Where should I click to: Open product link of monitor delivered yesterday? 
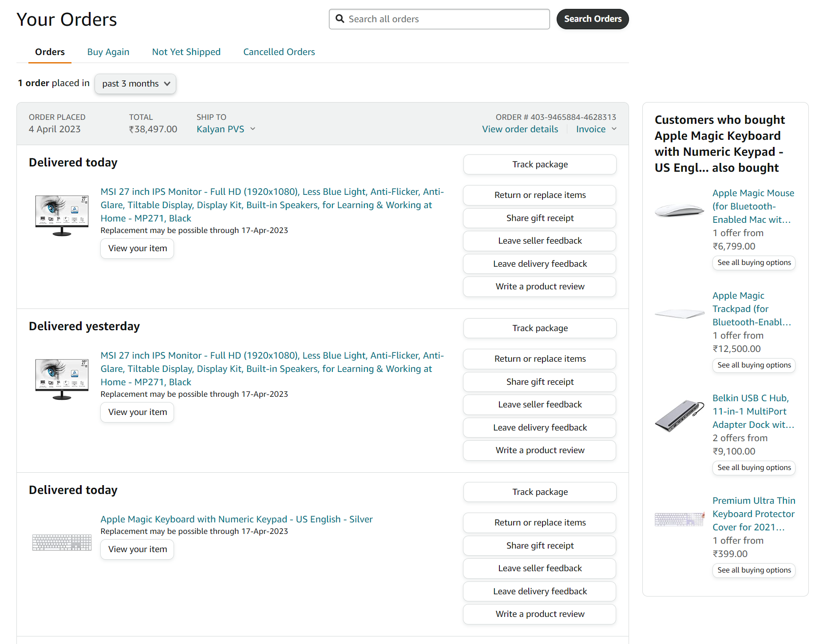[272, 369]
